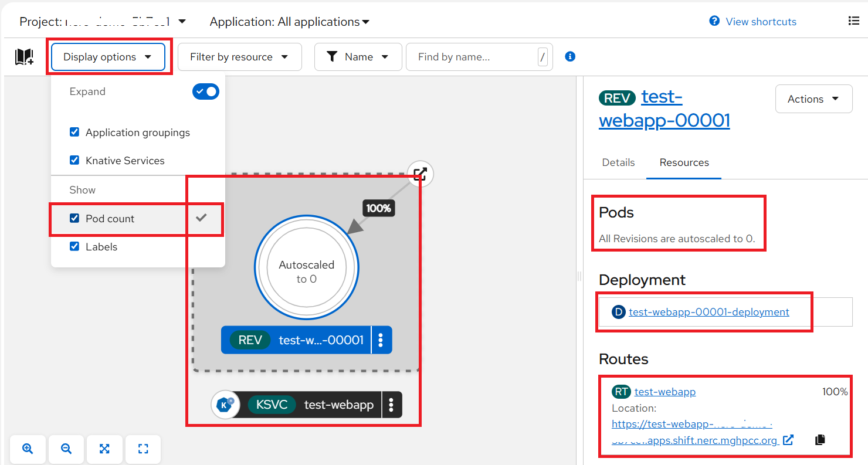The image size is (868, 465).
Task: Expand the Actions dropdown
Action: [813, 99]
